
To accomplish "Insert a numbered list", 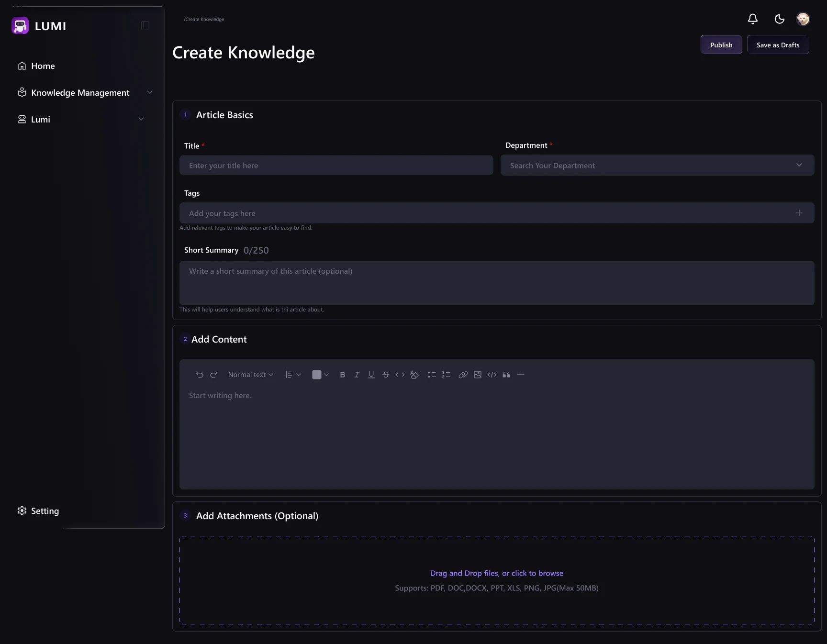I will [x=446, y=375].
